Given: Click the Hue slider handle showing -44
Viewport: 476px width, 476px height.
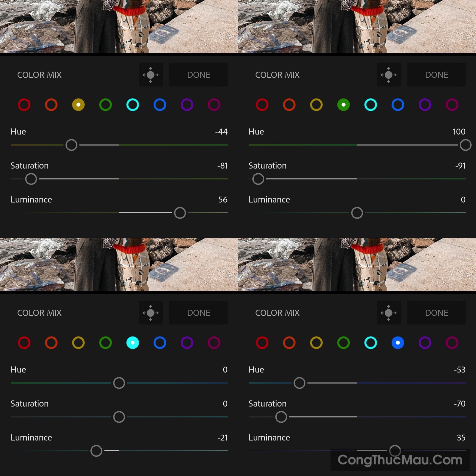Looking at the screenshot, I should [x=71, y=145].
